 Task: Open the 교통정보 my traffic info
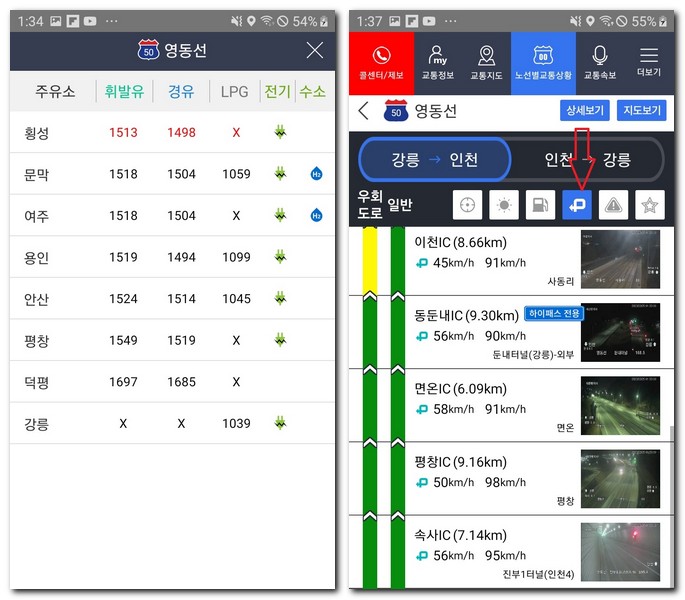(x=437, y=63)
